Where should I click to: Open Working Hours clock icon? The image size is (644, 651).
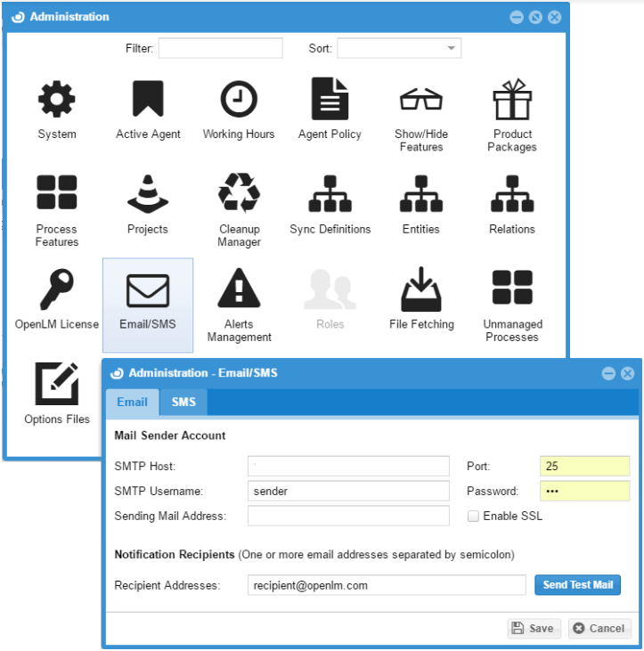239,100
